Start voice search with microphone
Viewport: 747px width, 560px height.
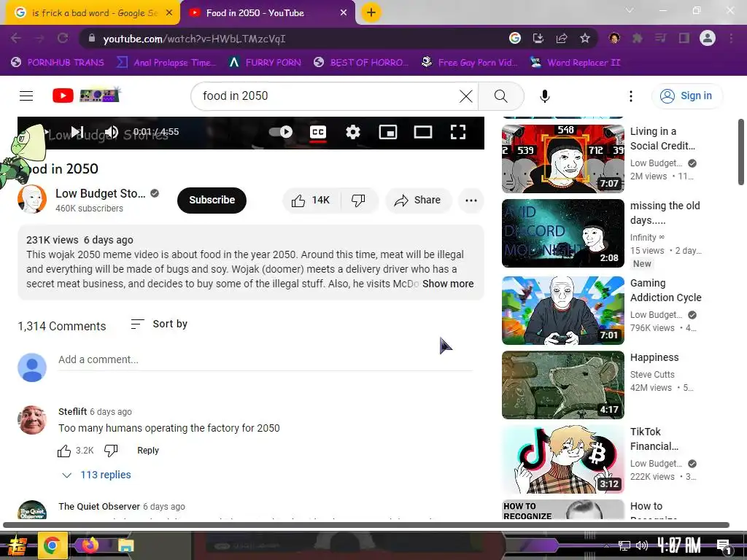(544, 96)
